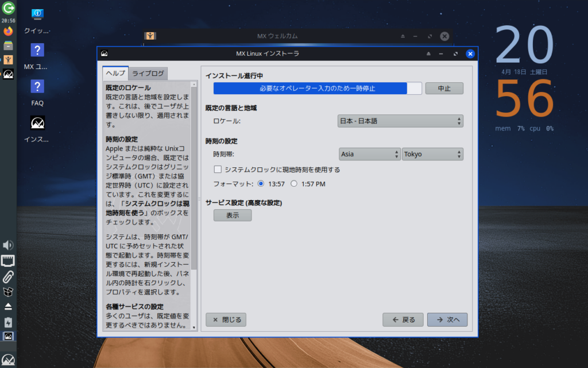Select the ヘルプ tab

click(x=115, y=74)
